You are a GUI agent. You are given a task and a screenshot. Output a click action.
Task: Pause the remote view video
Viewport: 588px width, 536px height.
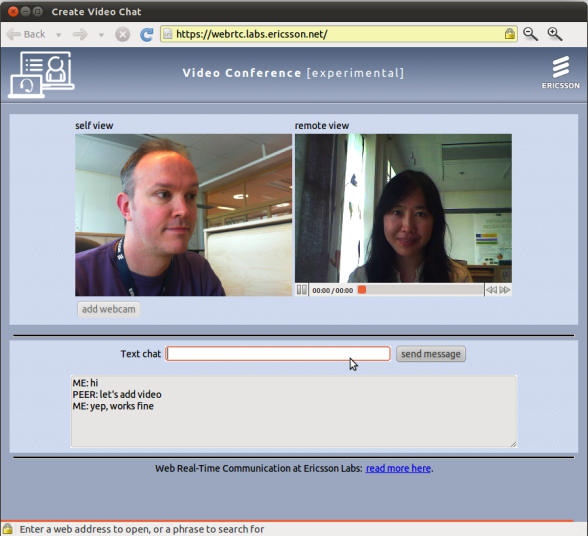[x=302, y=290]
